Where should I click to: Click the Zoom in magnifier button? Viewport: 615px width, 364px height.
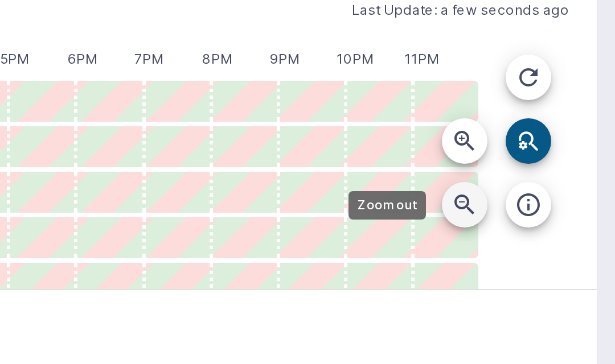pyautogui.click(x=465, y=141)
